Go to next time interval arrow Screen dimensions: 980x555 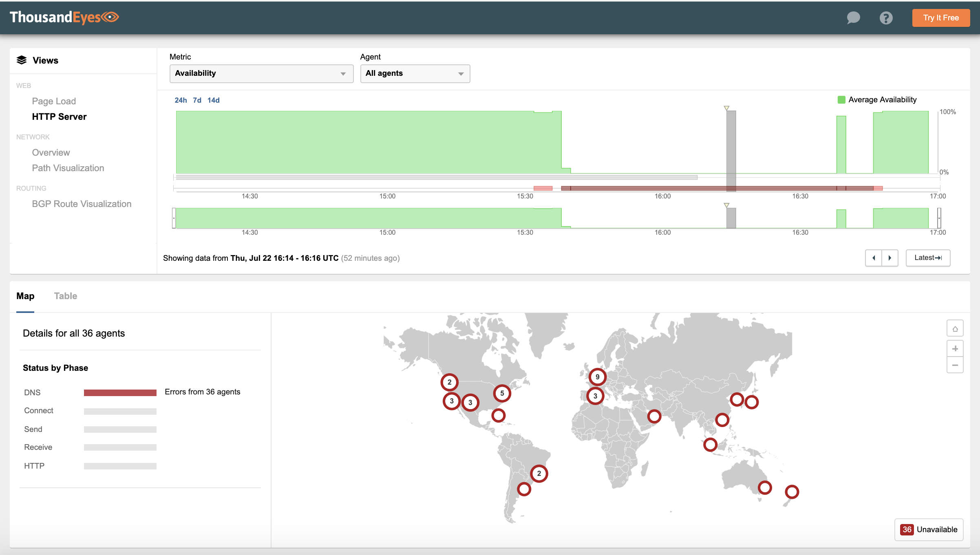(890, 258)
